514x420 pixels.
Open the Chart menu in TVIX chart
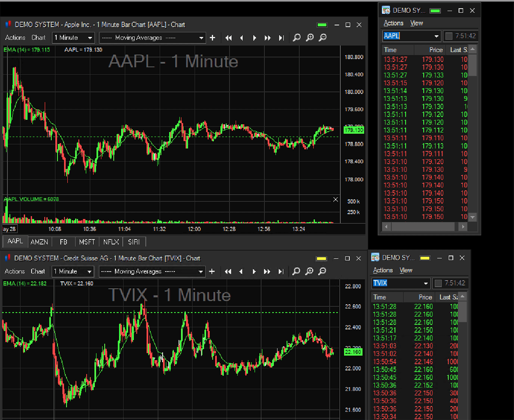[x=38, y=271]
